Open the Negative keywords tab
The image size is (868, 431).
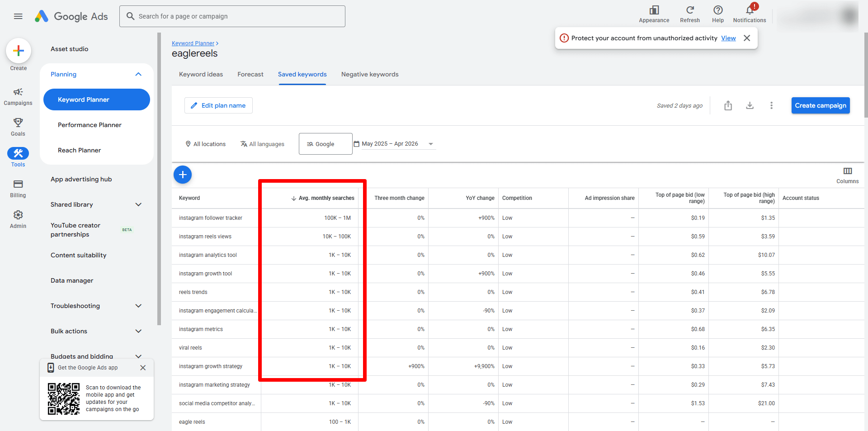click(370, 74)
